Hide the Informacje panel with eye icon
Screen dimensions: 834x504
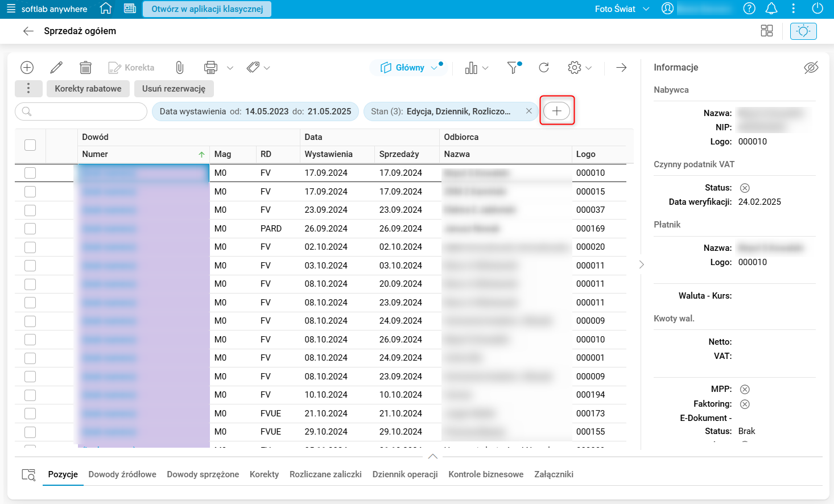811,68
